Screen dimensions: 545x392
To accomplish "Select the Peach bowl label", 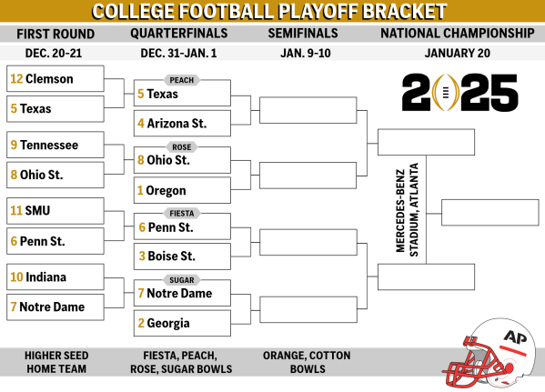I will [x=182, y=80].
